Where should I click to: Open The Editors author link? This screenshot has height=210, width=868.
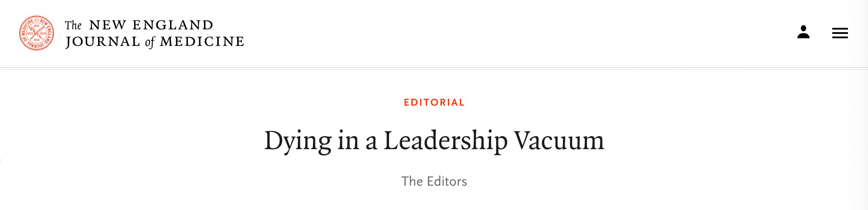(x=434, y=181)
